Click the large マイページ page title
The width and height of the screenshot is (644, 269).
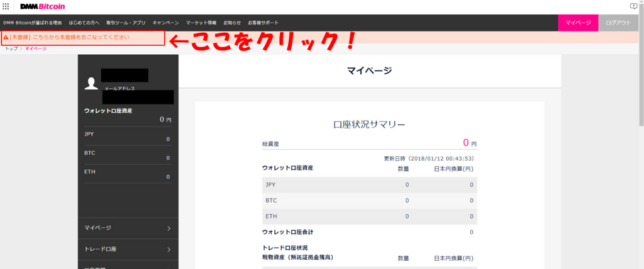(x=369, y=71)
